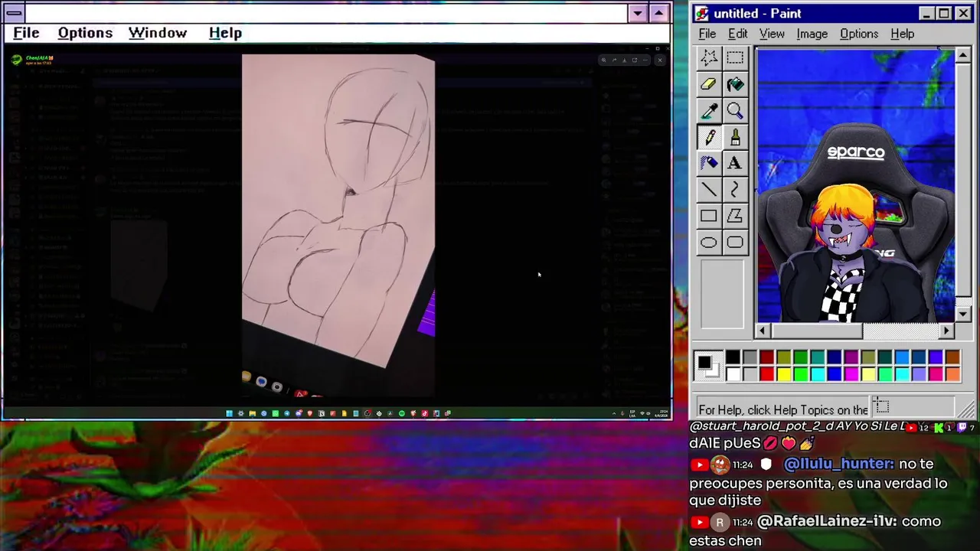Click the Paint vertical scrollbar thumb
Viewport: 980px width, 551px height.
coord(963,180)
